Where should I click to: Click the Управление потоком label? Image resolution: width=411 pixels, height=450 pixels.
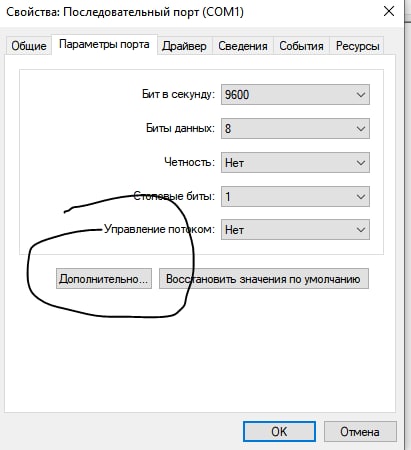159,229
